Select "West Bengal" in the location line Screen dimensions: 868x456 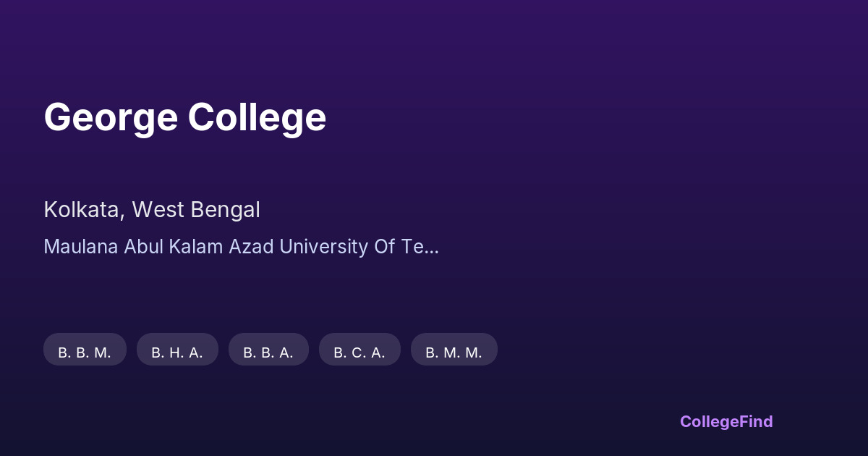[196, 210]
